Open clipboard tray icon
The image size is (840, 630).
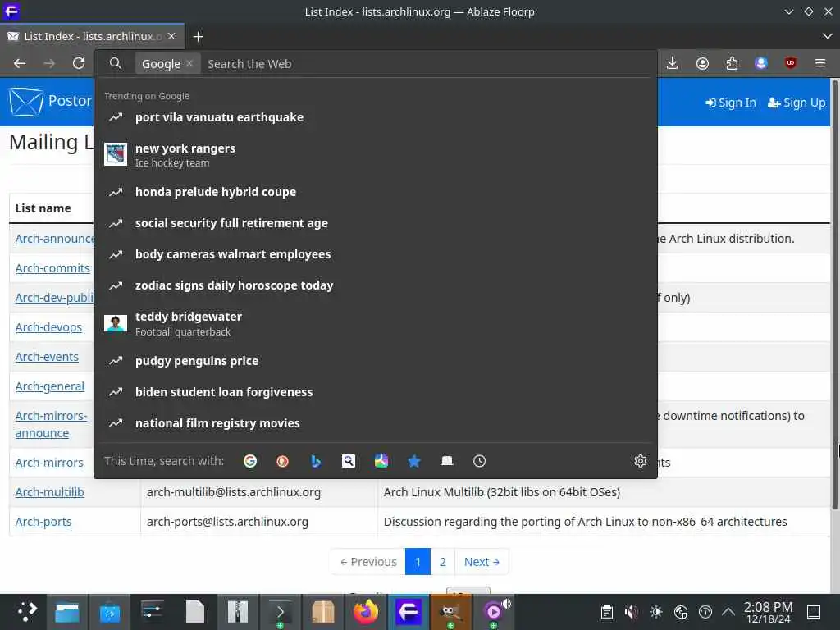606,612
